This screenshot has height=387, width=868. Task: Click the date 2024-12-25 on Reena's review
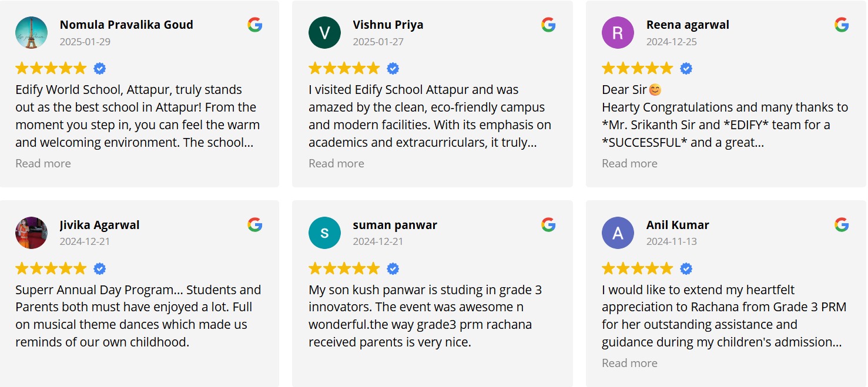672,42
